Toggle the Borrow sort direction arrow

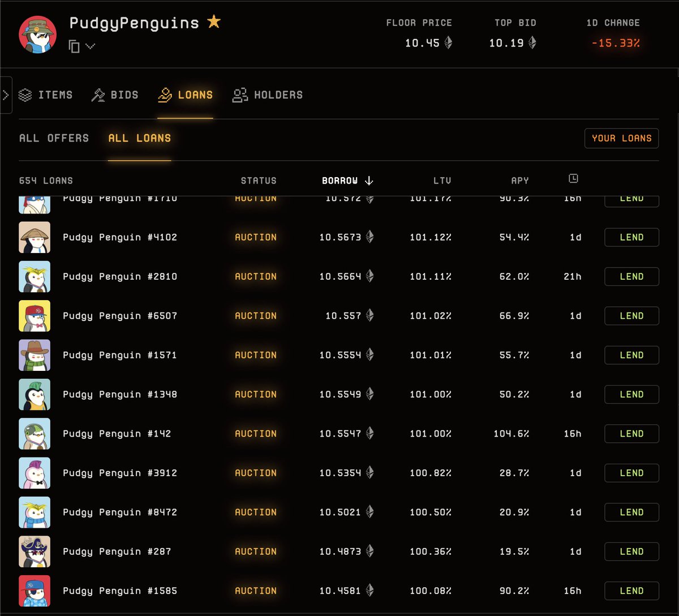click(369, 181)
